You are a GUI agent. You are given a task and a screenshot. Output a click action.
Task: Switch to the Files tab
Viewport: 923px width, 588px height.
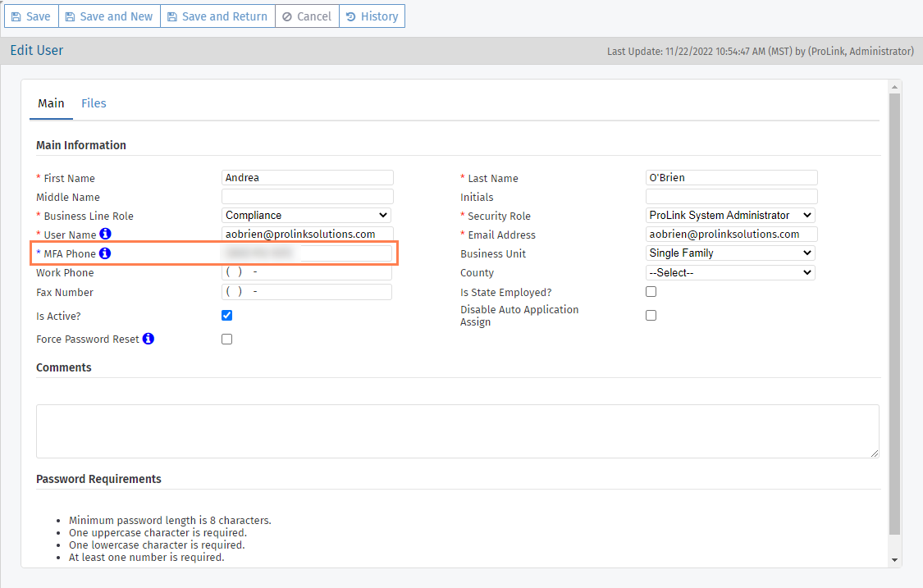(x=94, y=103)
